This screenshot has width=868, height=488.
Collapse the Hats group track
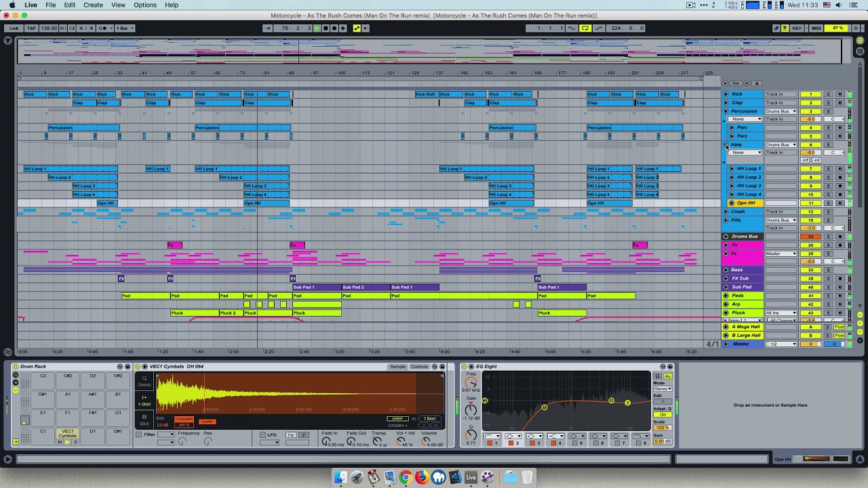[726, 145]
